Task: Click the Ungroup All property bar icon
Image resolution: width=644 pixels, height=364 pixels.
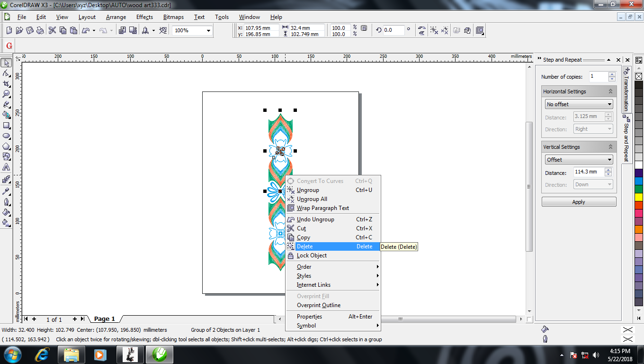Action: click(x=445, y=30)
